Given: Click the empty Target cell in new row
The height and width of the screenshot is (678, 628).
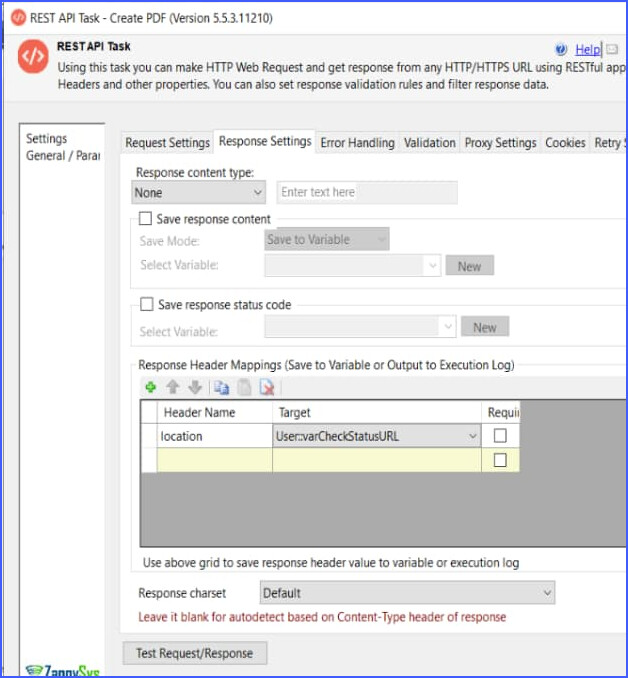Looking at the screenshot, I should coord(377,460).
